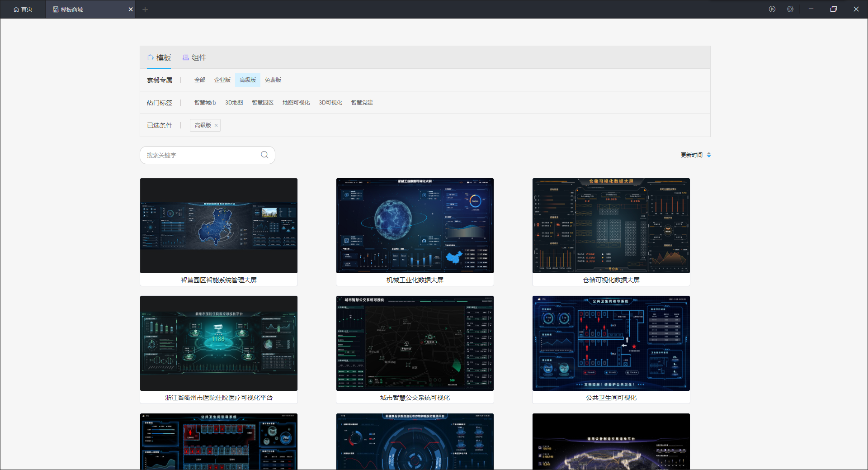Click the 智慧园区智能系统管理大屏 title text
The image size is (868, 470).
(219, 280)
